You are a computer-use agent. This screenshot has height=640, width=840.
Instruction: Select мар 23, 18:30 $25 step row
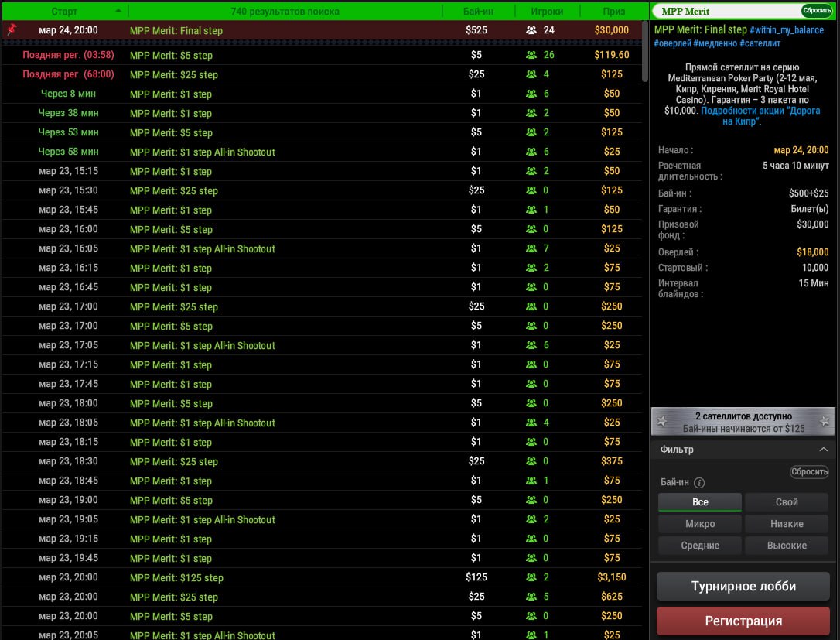(322, 461)
